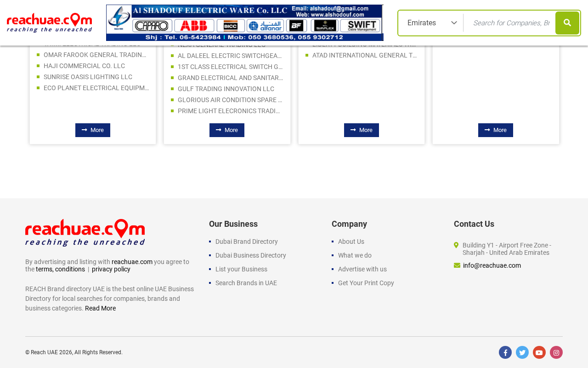The image size is (588, 368).
Task: Open GLORIOUS AIR CONDITION SPARE listing
Action: pos(230,100)
